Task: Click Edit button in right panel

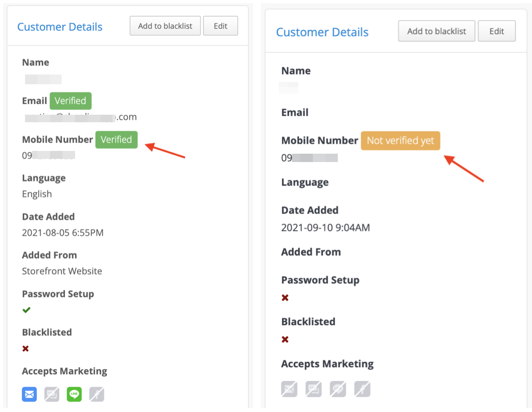Action: pos(497,31)
